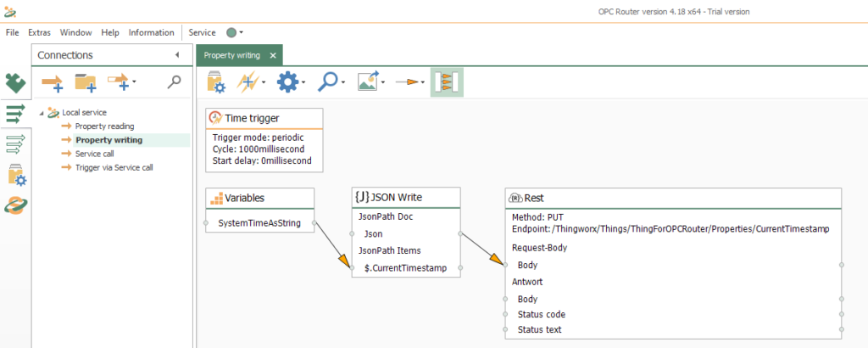The width and height of the screenshot is (868, 348).
Task: Open the plug-ins puzzle piece sidebar icon
Action: click(15, 82)
